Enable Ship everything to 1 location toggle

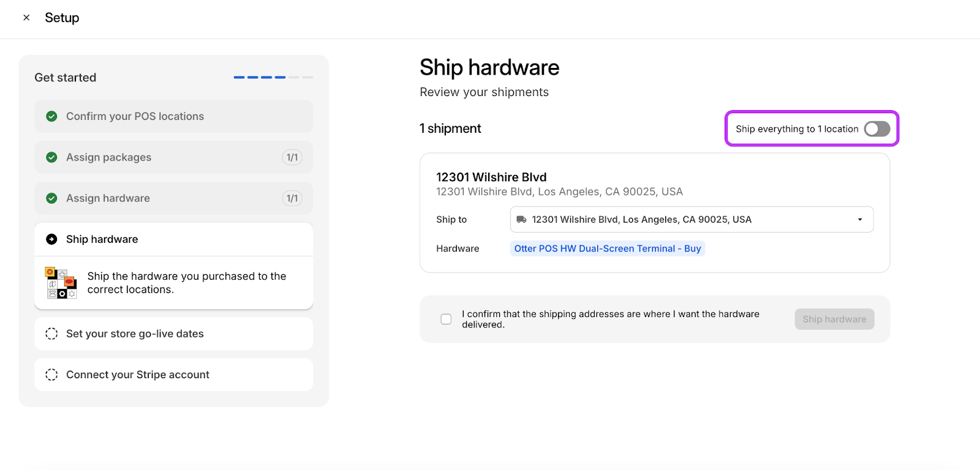[x=876, y=129]
